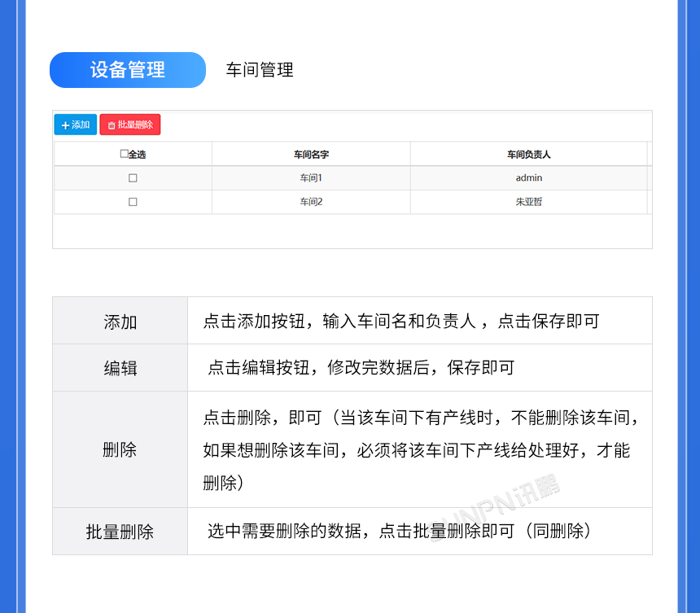Check the checkbox for 车间1 row
Screen dimensions: 700x613
tap(133, 178)
